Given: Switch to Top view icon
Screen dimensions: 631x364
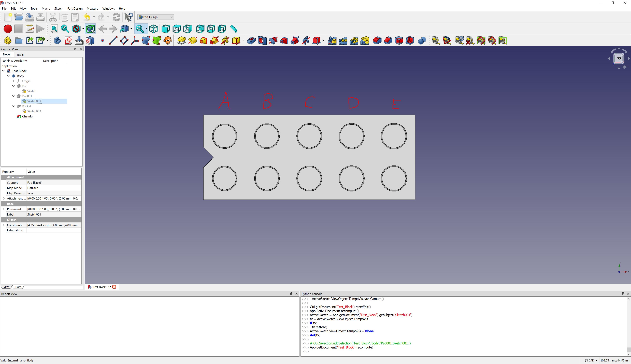Looking at the screenshot, I should pos(177,29).
